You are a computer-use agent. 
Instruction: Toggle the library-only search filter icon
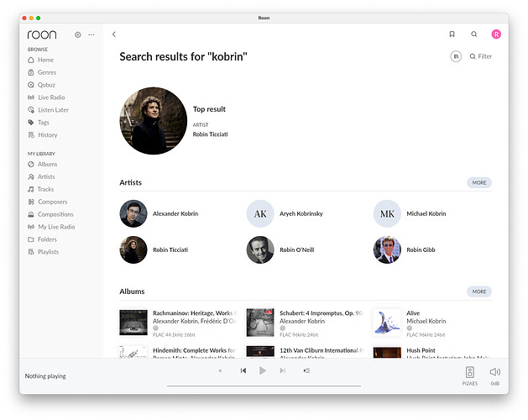pos(456,56)
